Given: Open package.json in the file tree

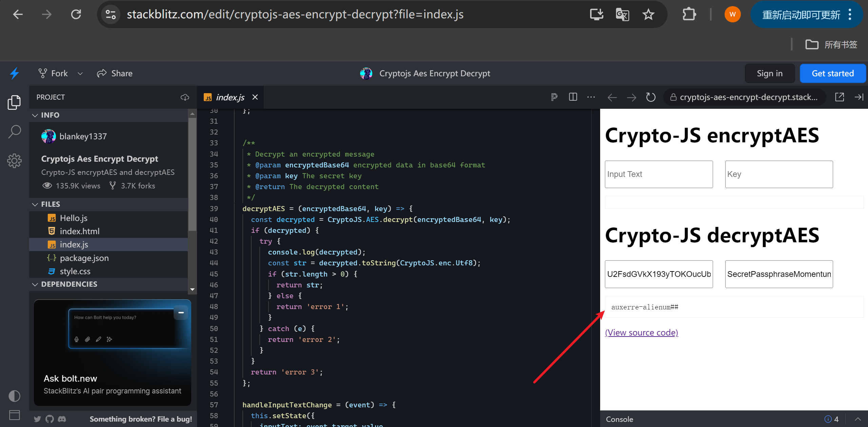Looking at the screenshot, I should click(x=84, y=258).
